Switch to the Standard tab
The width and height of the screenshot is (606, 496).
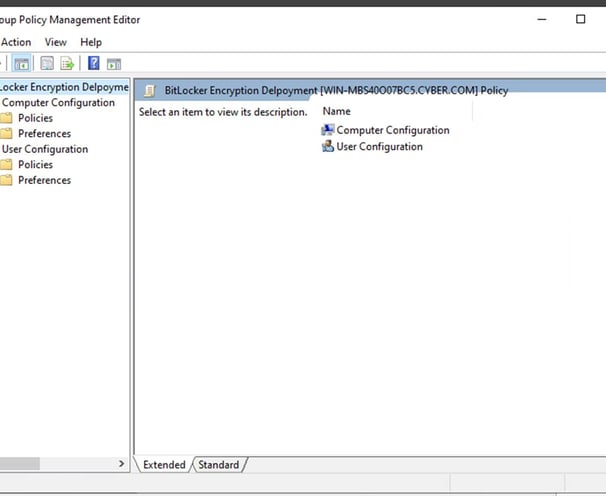click(x=219, y=465)
